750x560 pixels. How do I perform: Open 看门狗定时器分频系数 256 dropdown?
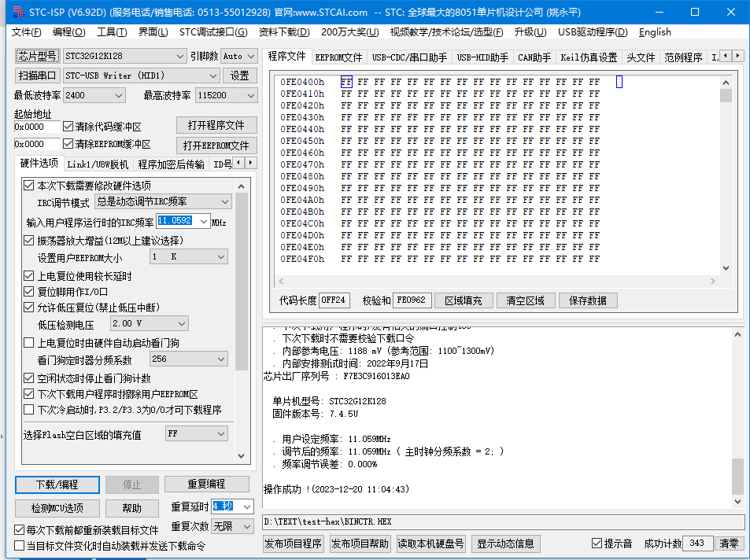pos(189,359)
